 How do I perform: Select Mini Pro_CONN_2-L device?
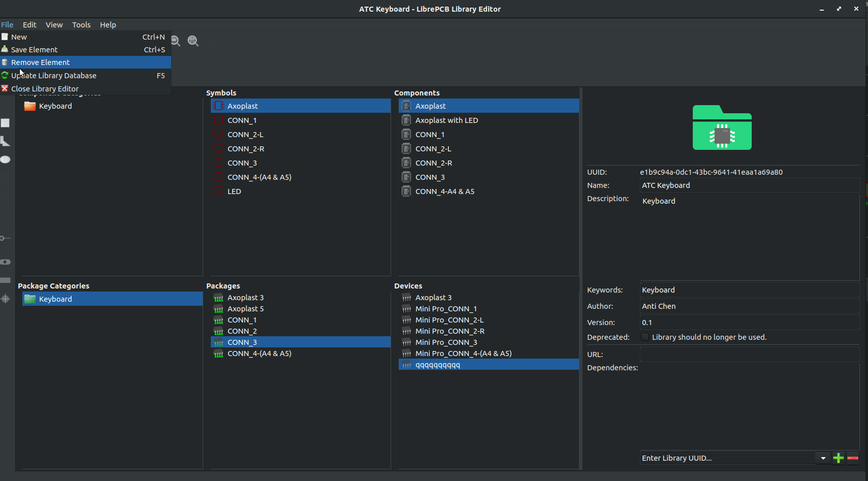click(489, 320)
